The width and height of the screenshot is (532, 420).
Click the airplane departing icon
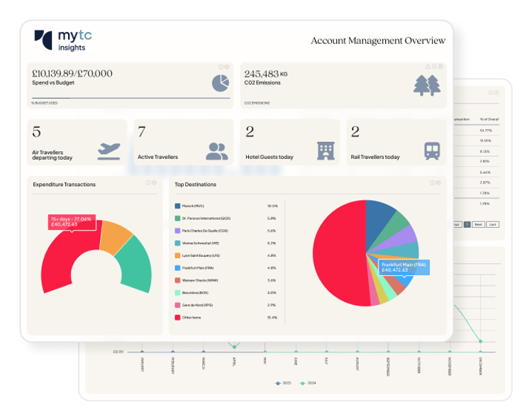109,150
